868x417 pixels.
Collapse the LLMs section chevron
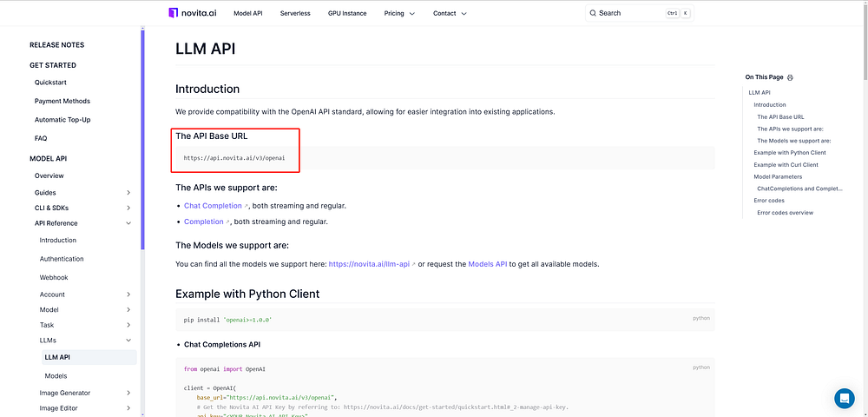tap(128, 341)
